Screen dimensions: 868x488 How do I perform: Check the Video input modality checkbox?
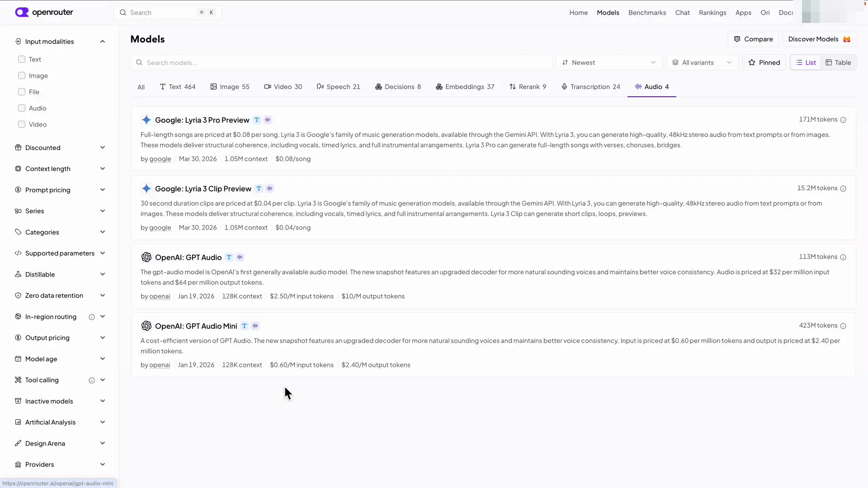22,124
